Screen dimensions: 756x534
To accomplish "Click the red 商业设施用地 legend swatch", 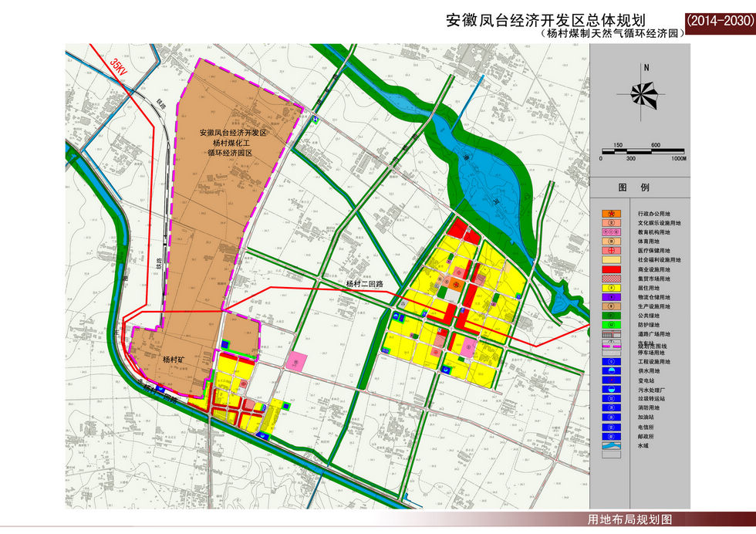I will click(611, 269).
